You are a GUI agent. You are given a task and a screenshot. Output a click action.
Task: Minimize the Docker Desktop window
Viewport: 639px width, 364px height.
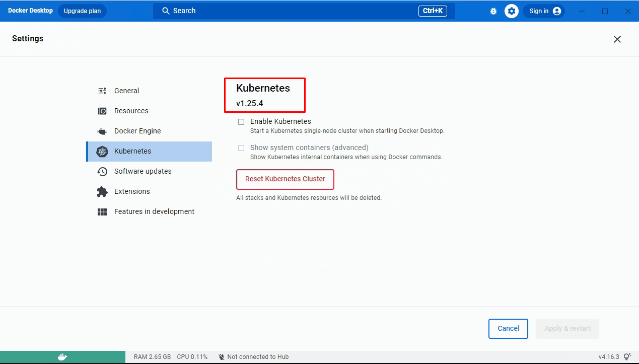[582, 11]
